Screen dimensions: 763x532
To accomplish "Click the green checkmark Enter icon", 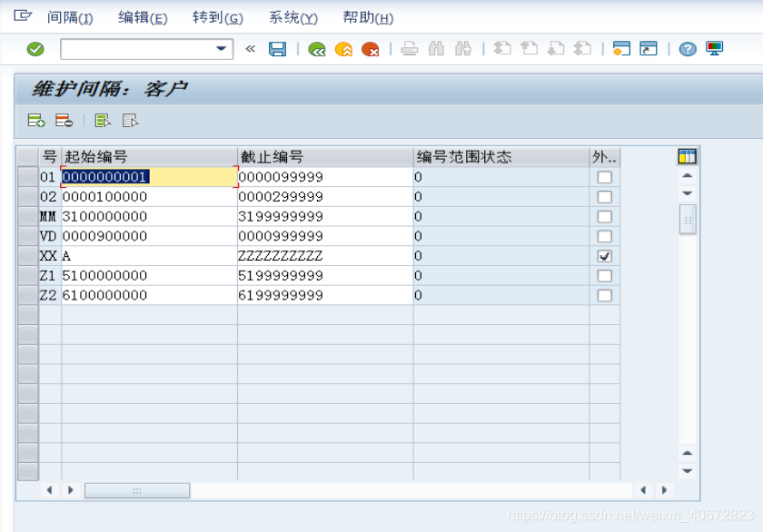I will point(35,49).
